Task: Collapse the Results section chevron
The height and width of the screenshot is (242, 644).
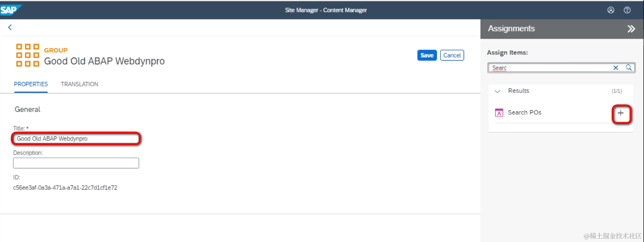Action: pyautogui.click(x=498, y=91)
